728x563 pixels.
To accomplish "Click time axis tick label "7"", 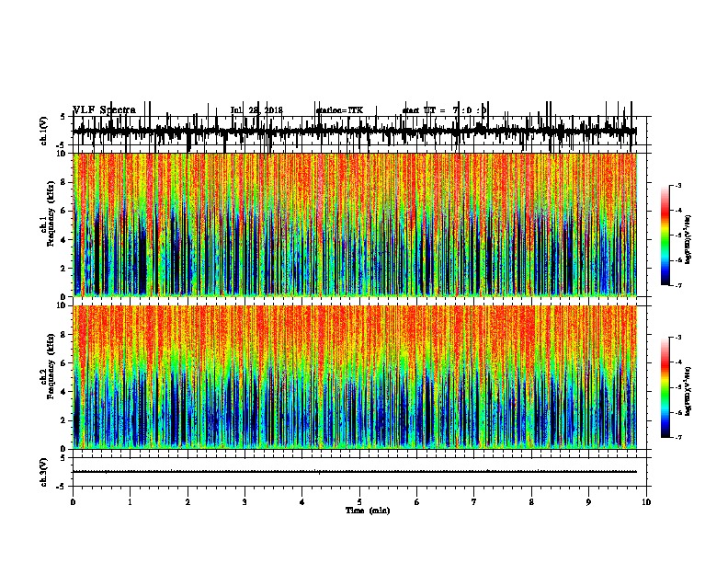I will pos(474,502).
